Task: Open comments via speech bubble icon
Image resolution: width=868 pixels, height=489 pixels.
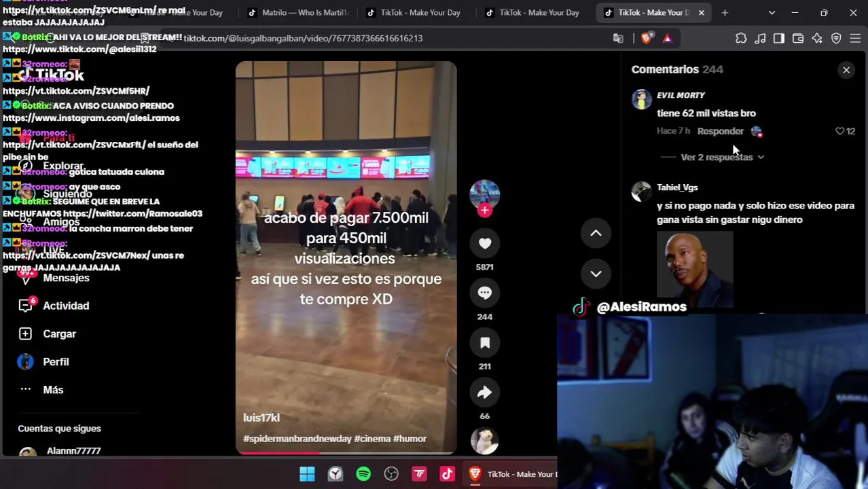Action: click(484, 293)
